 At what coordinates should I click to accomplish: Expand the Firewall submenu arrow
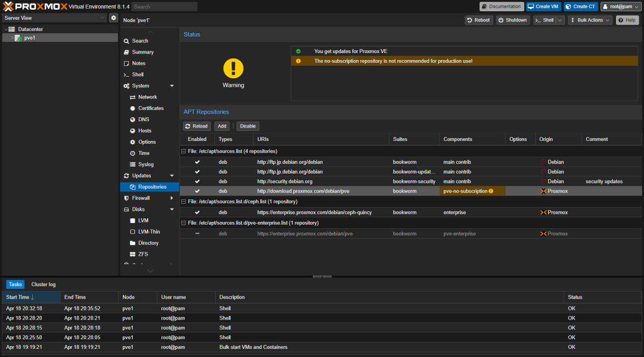click(172, 198)
